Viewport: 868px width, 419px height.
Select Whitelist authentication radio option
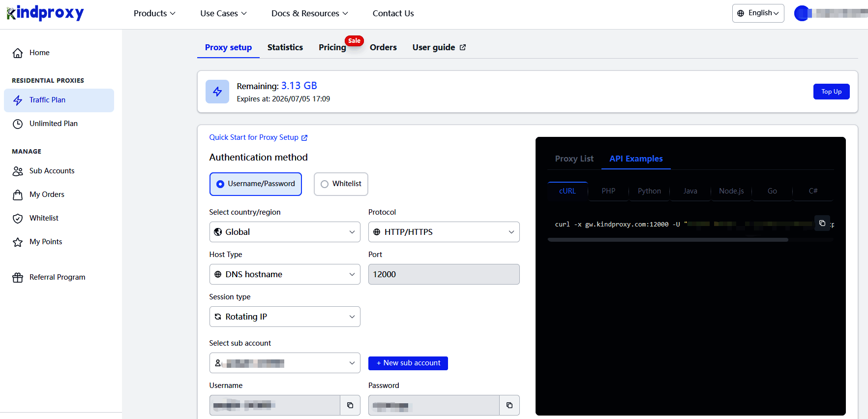[325, 184]
